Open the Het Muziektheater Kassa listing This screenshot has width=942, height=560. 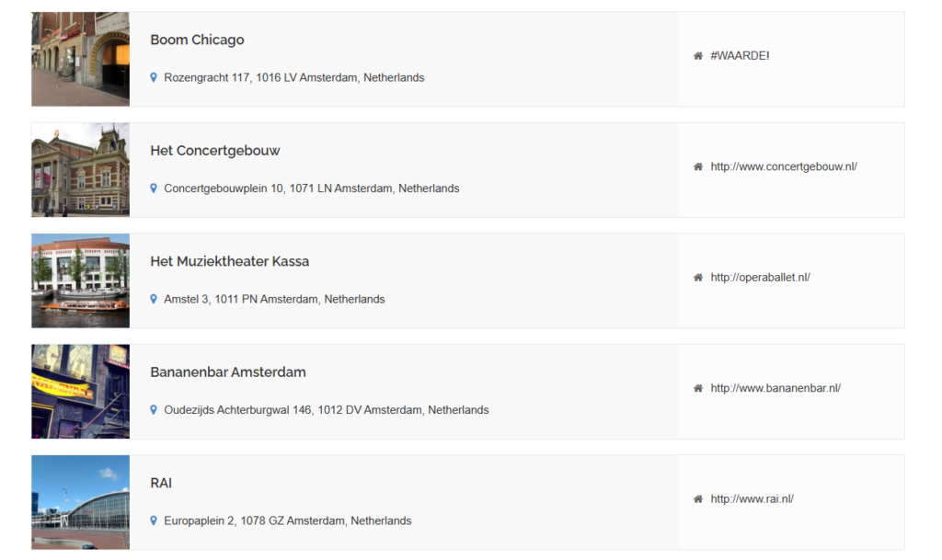(x=230, y=261)
